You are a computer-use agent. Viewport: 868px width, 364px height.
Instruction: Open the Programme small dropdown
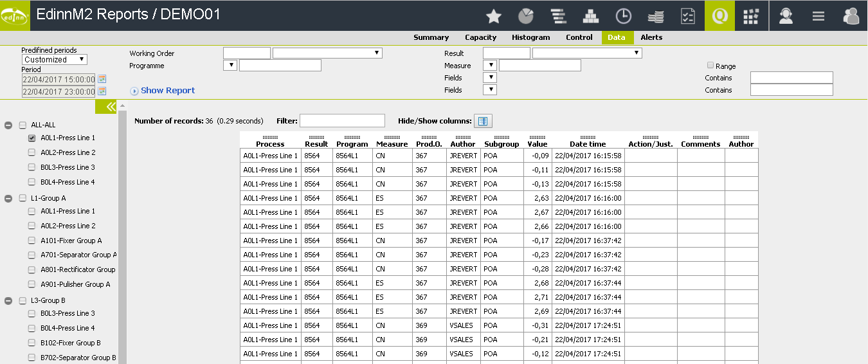230,65
